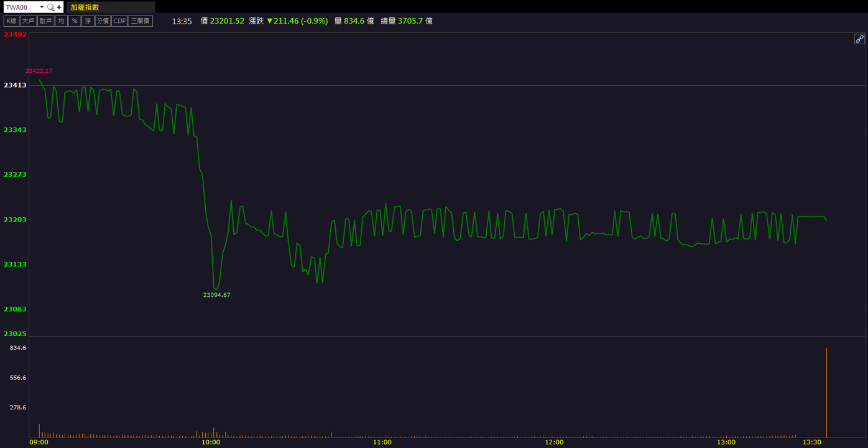Toggle the 均 average line button
The image size is (868, 448).
[x=61, y=21]
